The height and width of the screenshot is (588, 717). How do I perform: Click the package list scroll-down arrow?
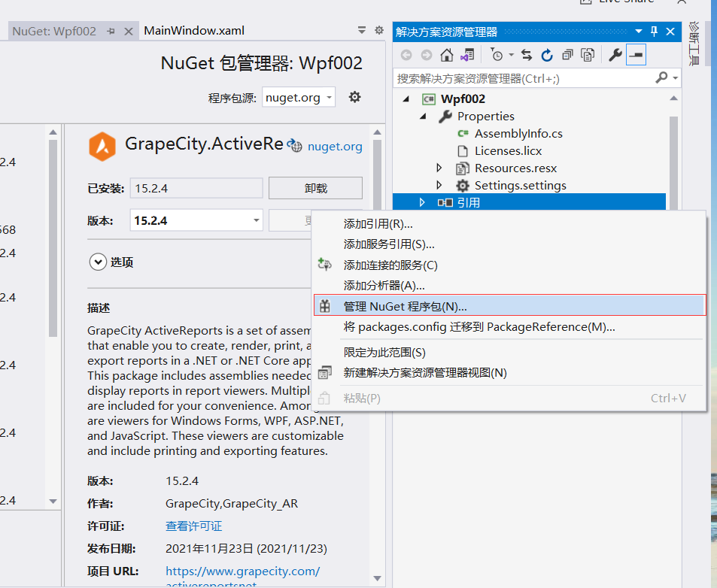coord(53,502)
